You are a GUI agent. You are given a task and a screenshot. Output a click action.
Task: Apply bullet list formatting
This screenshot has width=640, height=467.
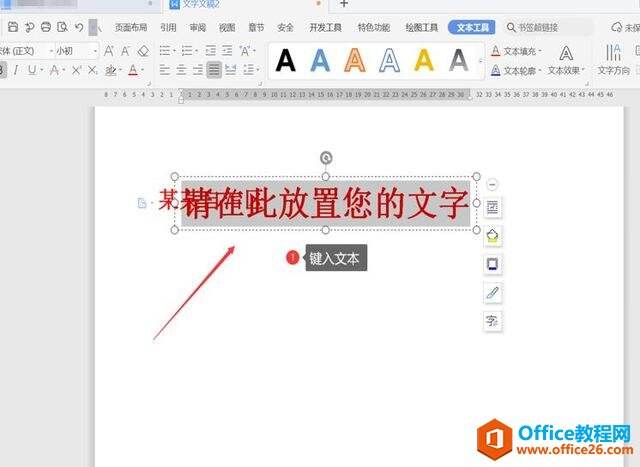pyautogui.click(x=164, y=51)
